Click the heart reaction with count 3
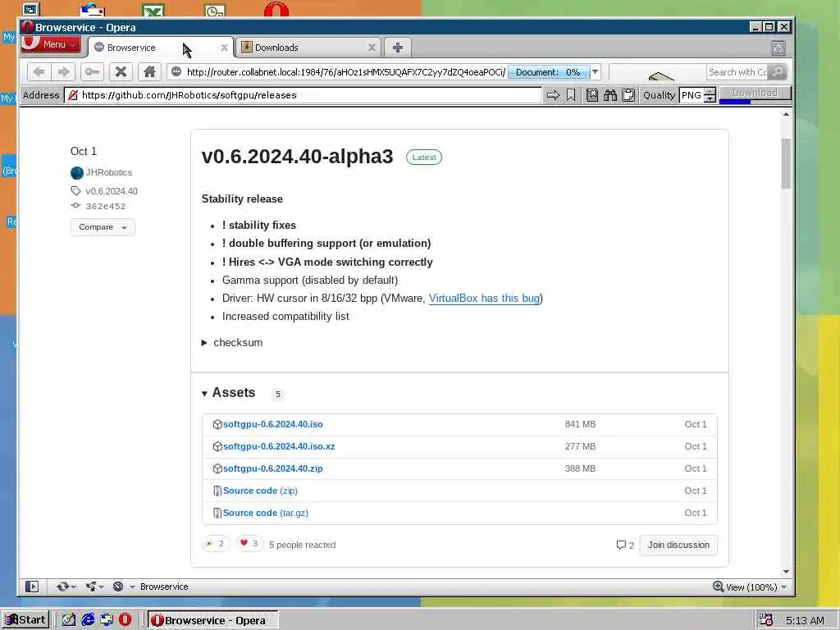Screen dimensions: 840x630 click(249, 544)
